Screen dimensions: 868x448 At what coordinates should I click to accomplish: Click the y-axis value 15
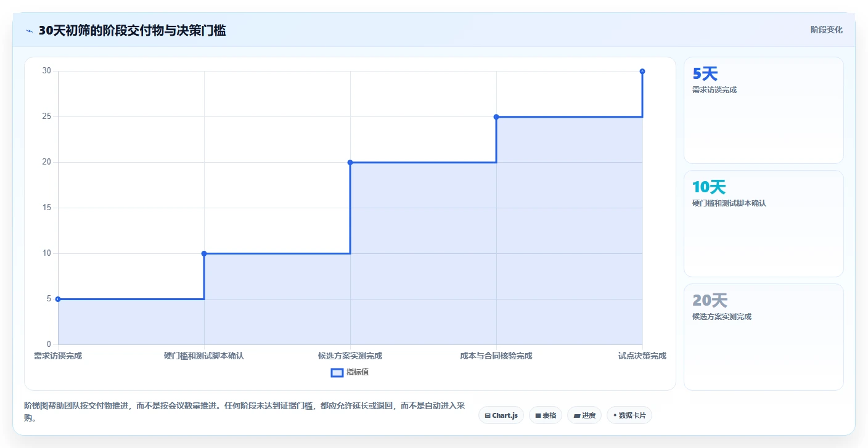(x=47, y=208)
